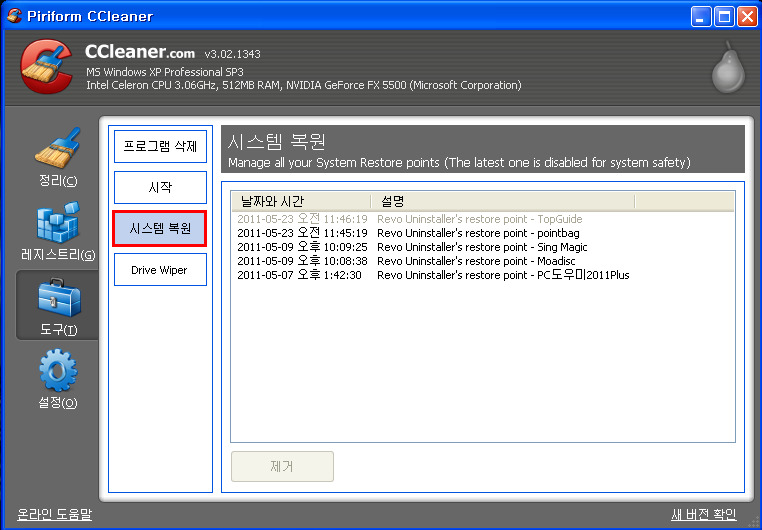Viewport: 762px width, 530px height.
Task: Click the 새 버전 확인 link
Action: tap(704, 514)
